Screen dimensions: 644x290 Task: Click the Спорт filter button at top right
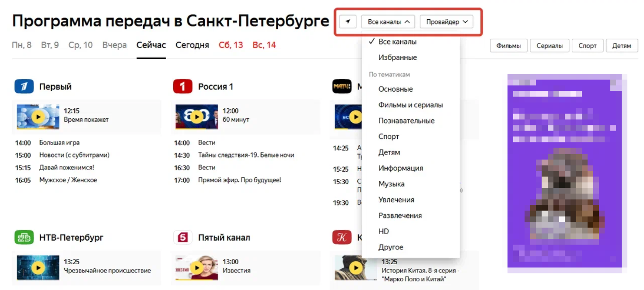(x=588, y=46)
